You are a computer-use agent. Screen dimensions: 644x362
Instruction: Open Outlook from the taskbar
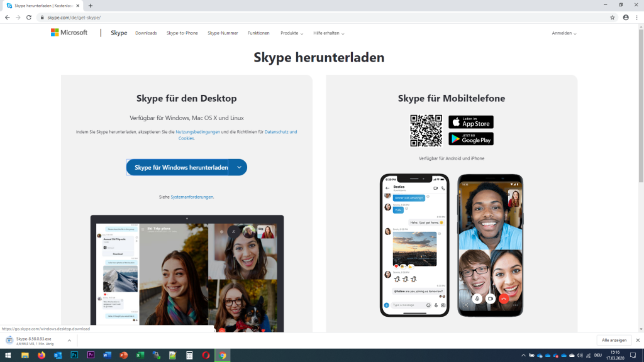(x=58, y=356)
